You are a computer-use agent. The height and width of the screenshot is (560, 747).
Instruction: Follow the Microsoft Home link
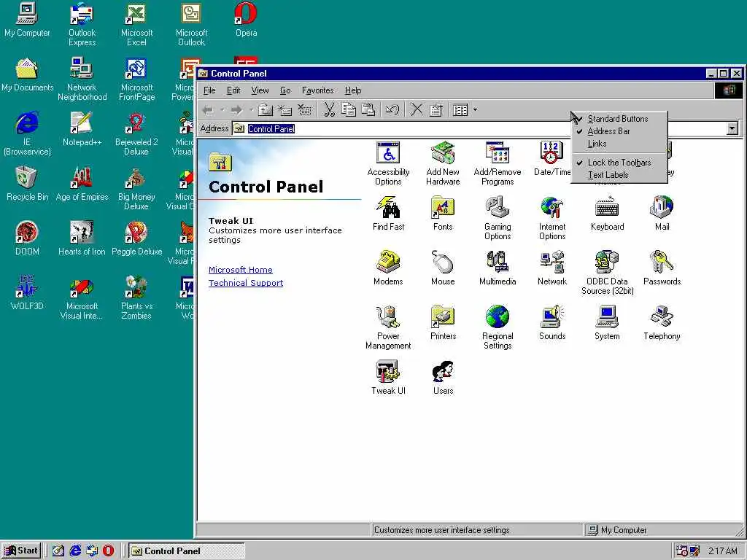(241, 270)
